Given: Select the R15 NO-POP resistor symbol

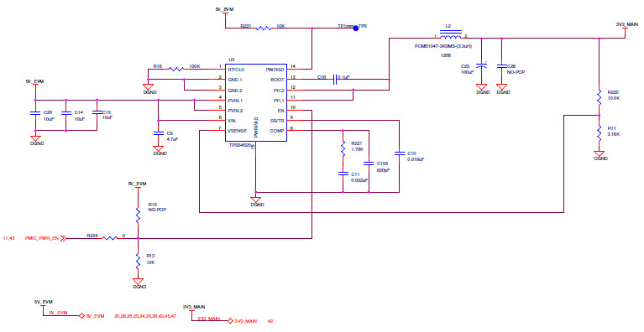Looking at the screenshot, I should click(x=138, y=215).
